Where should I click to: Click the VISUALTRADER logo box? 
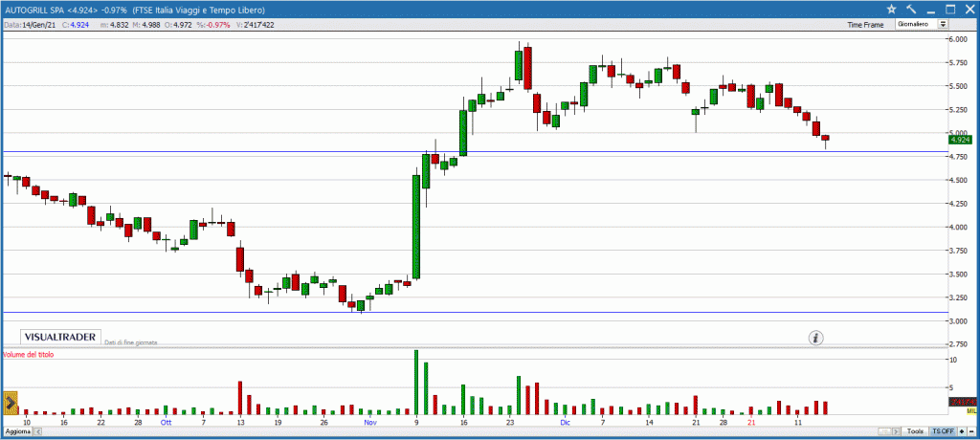coord(60,337)
